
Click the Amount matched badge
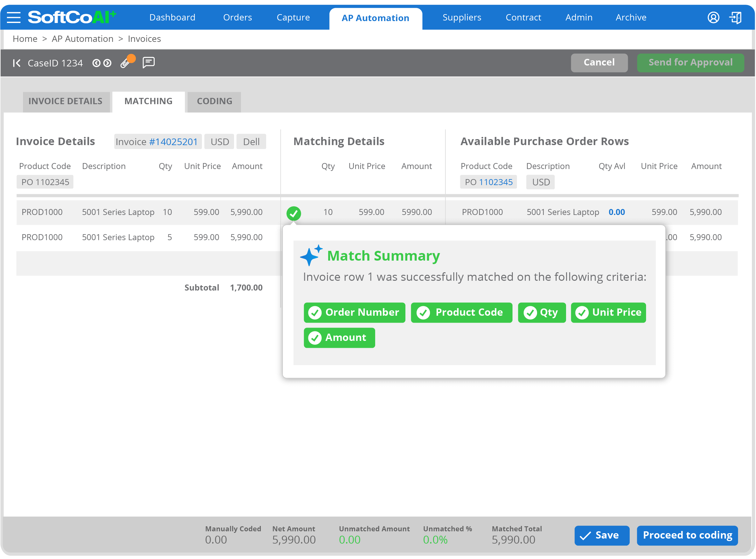[339, 337]
